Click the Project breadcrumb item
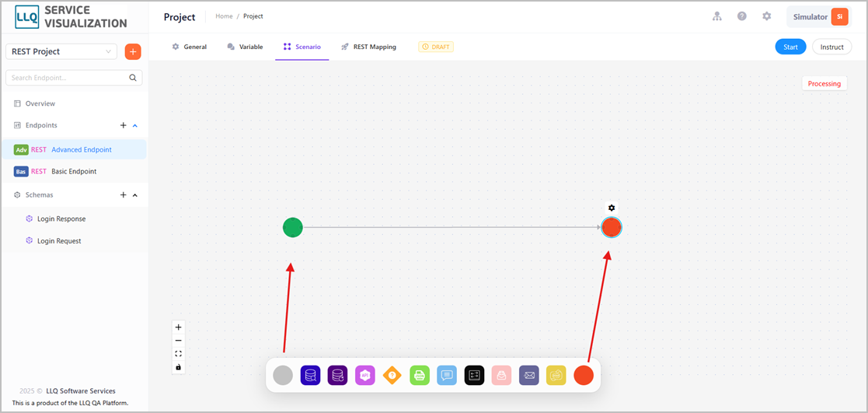Image resolution: width=868 pixels, height=413 pixels. pyautogui.click(x=253, y=16)
